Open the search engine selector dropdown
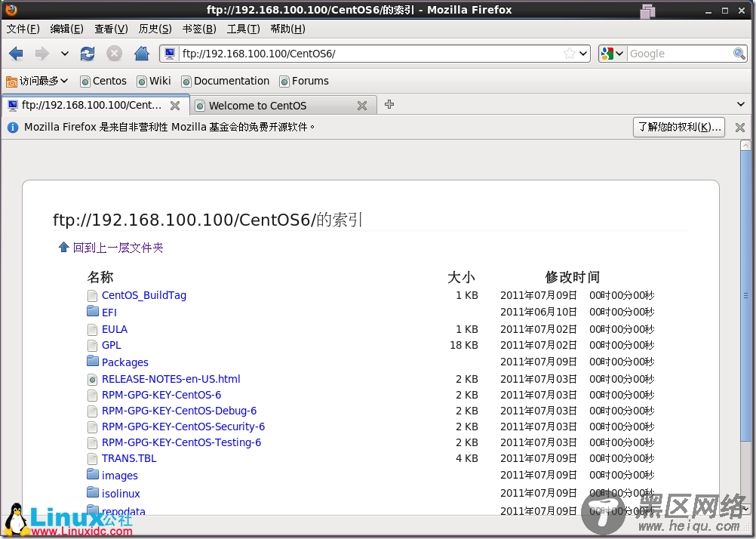 coord(613,54)
